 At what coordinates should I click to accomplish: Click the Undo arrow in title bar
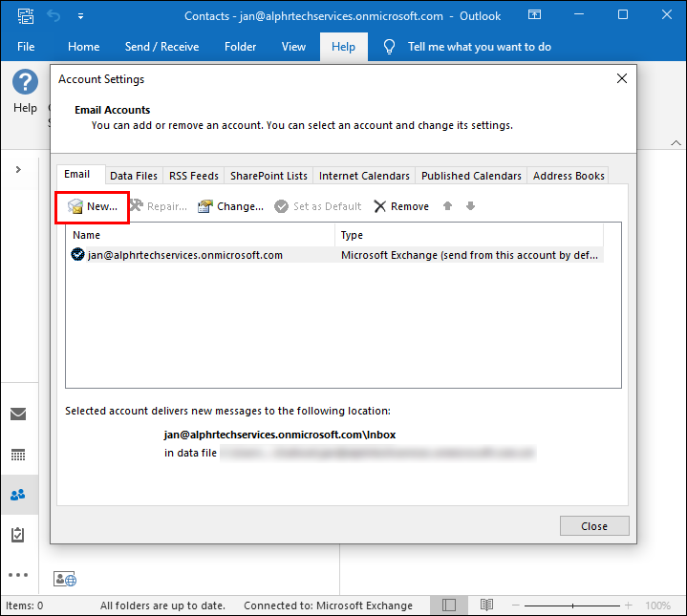click(x=54, y=16)
